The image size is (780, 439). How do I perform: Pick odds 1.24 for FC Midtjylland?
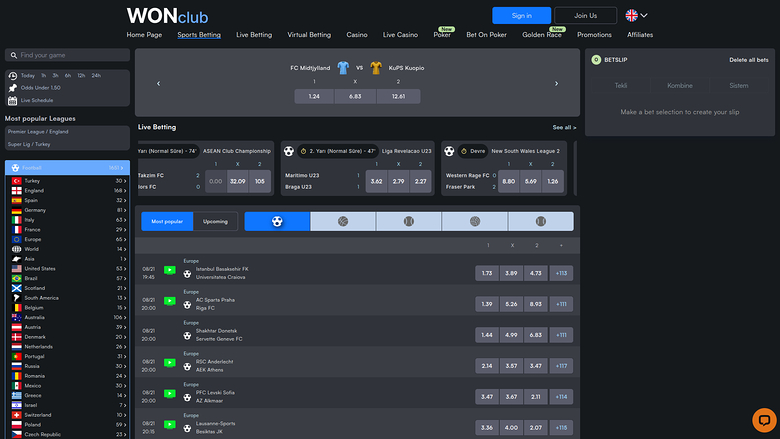coord(314,96)
